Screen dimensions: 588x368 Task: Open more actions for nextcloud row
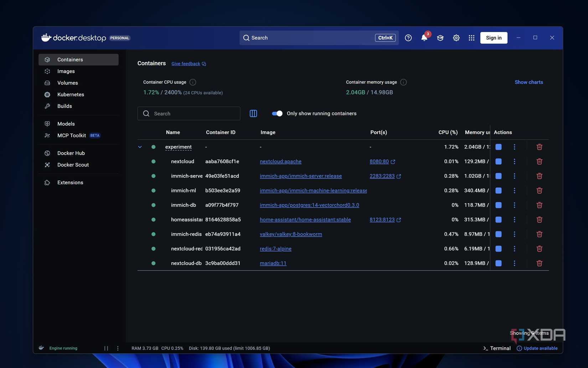(x=514, y=161)
